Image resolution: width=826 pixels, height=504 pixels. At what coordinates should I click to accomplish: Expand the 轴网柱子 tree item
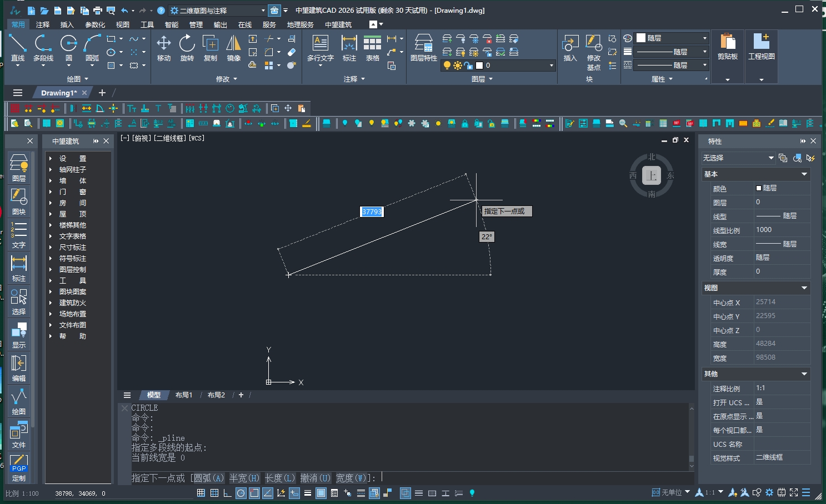51,170
